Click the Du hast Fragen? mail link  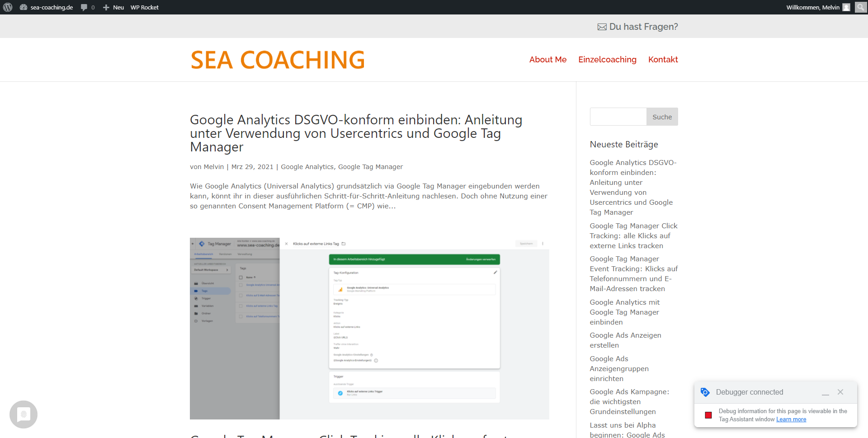tap(637, 27)
